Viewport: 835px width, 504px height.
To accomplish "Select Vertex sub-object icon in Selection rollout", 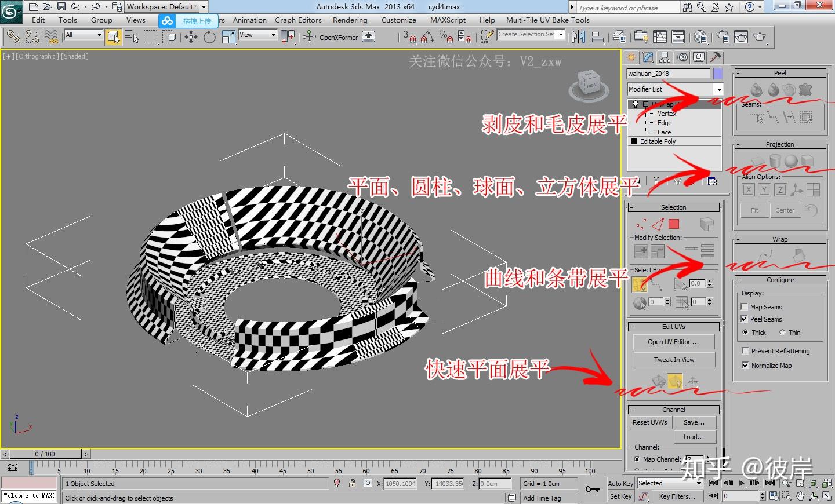I will tap(641, 224).
